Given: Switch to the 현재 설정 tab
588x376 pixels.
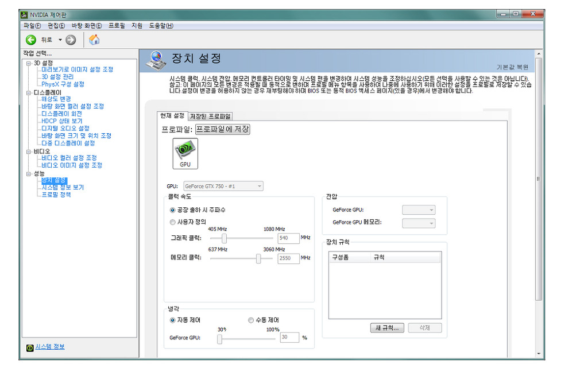Looking at the screenshot, I should [172, 116].
